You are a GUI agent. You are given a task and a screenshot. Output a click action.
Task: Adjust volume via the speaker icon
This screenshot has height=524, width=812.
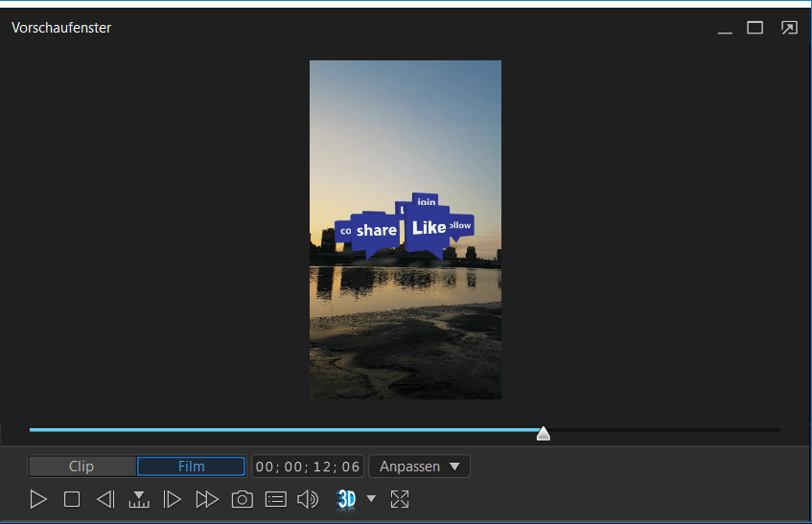click(308, 499)
